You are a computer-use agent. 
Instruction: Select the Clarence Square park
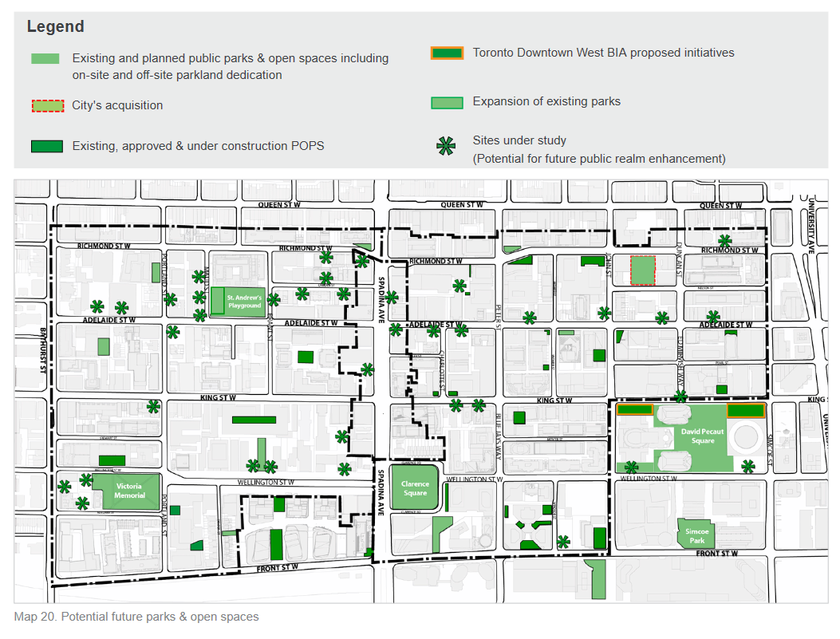point(415,488)
